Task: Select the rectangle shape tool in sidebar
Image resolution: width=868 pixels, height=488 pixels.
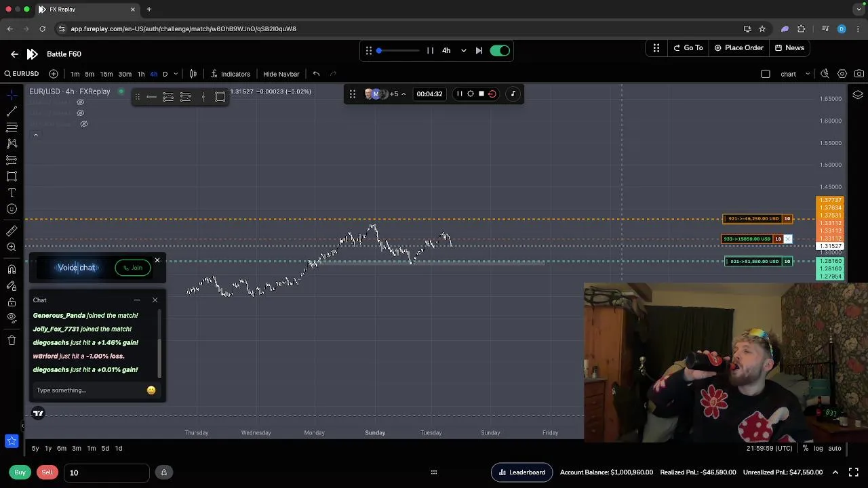Action: click(x=12, y=176)
